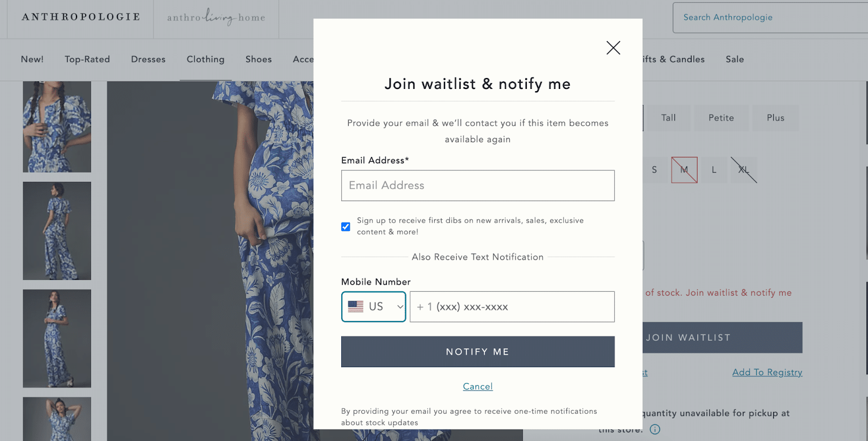Image resolution: width=868 pixels, height=441 pixels.
Task: Click the second product thumbnail on the left
Action: pos(56,231)
